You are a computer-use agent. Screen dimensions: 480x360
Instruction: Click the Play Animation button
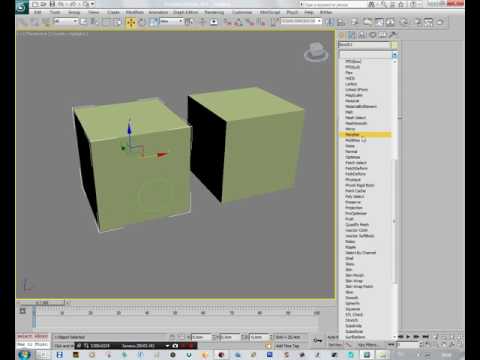(x=408, y=337)
